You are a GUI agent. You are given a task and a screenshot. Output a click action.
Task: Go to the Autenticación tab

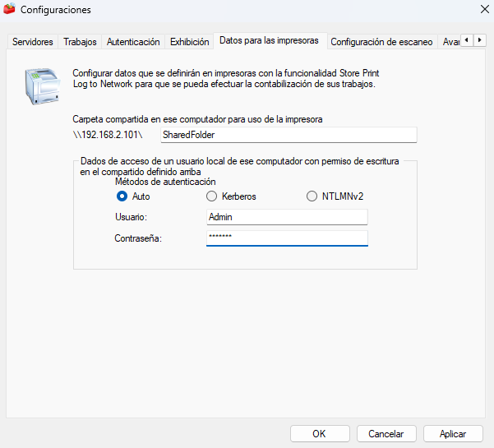tap(133, 42)
